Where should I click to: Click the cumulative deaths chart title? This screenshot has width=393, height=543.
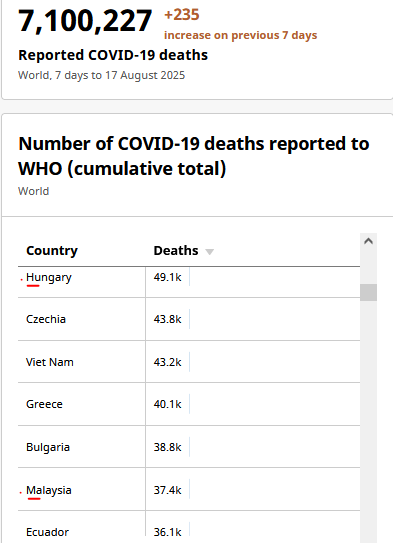194,156
